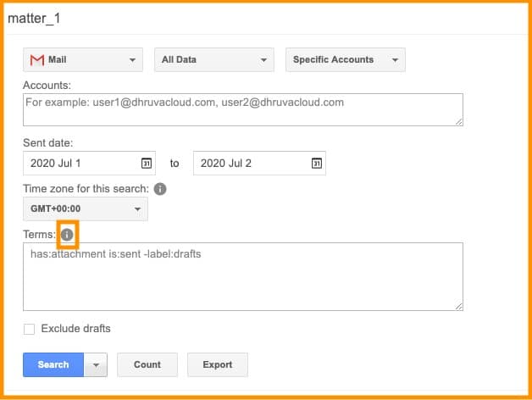Image resolution: width=532 pixels, height=400 pixels.
Task: Select the 2020 Jul 2 date field
Action: pos(250,163)
